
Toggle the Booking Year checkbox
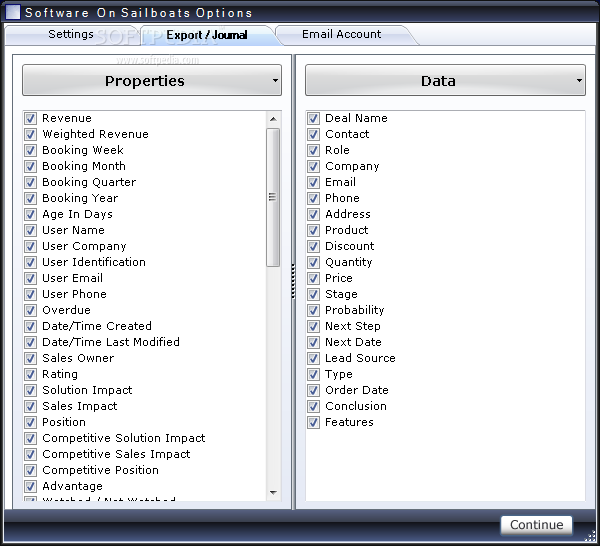[31, 198]
